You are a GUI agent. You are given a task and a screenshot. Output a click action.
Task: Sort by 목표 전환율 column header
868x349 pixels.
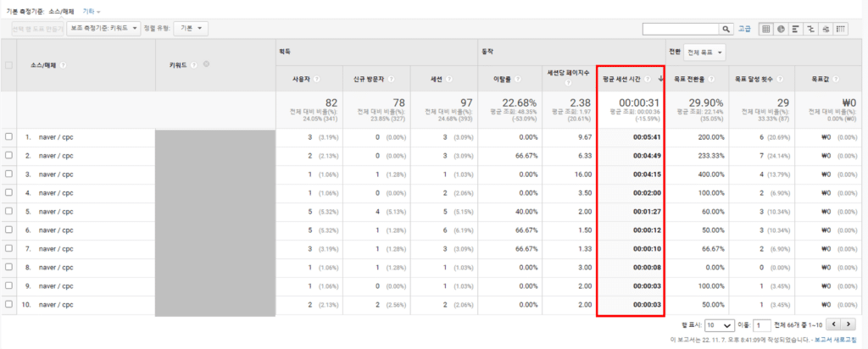click(689, 79)
